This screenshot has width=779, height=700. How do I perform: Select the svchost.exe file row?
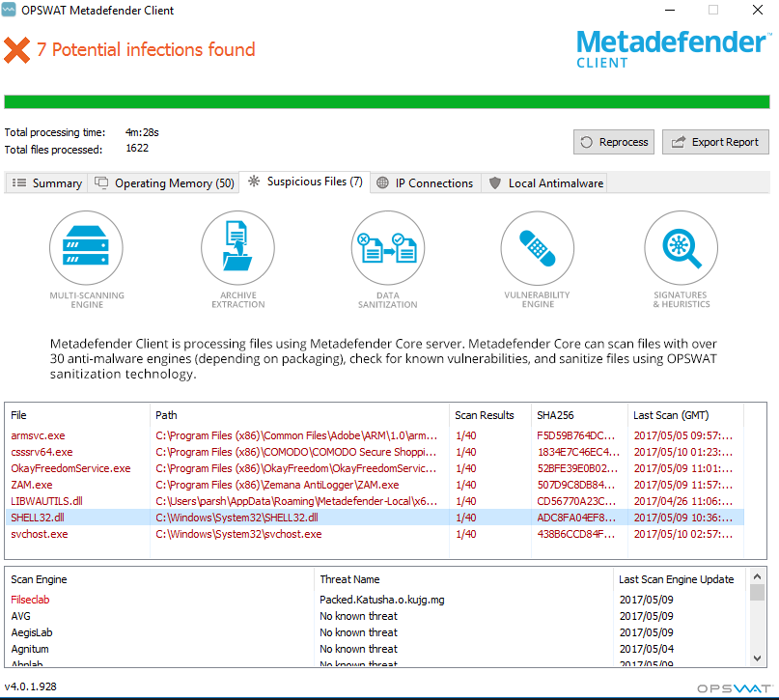(375, 534)
